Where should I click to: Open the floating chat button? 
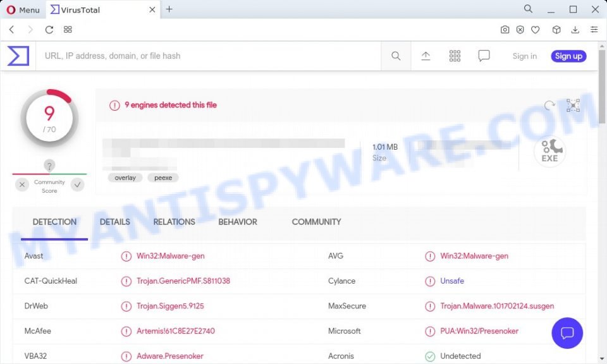(567, 333)
